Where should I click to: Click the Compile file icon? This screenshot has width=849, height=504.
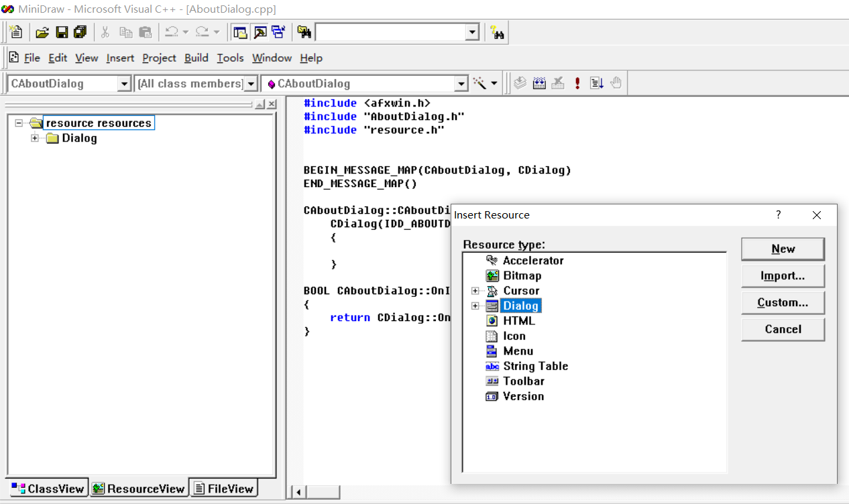pos(520,83)
